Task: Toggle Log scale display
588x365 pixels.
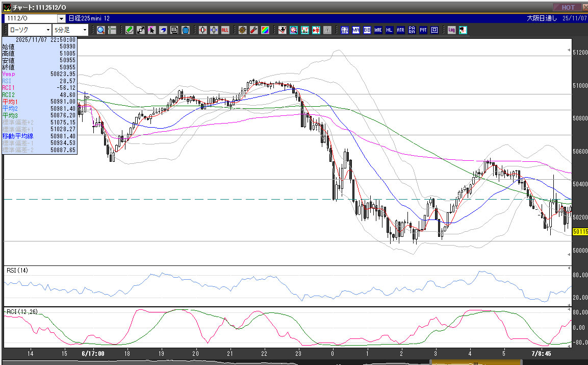Action: [451, 30]
